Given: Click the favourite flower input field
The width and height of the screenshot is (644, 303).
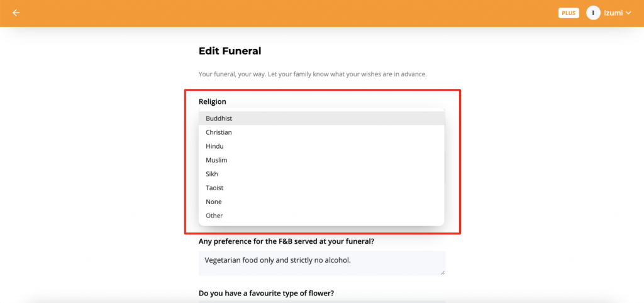Looking at the screenshot, I should pos(322,301).
